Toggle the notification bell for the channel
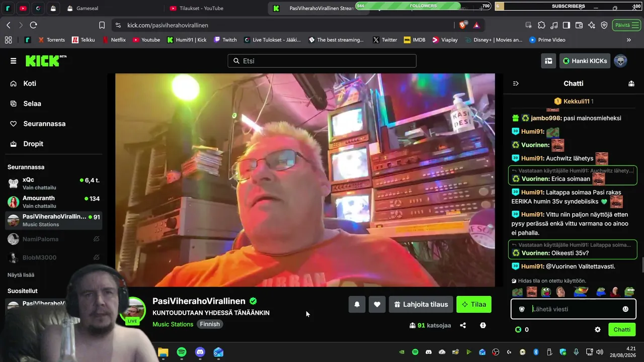The width and height of the screenshot is (644, 362). coord(357,304)
